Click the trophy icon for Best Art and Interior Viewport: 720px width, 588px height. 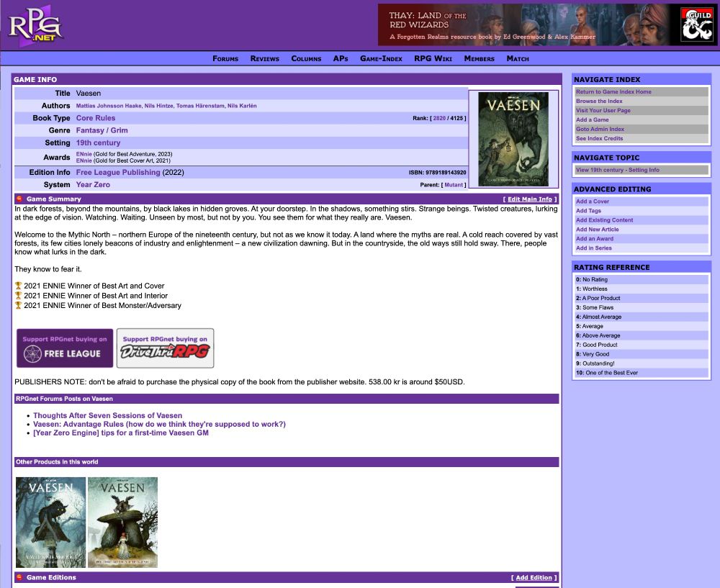[19, 296]
